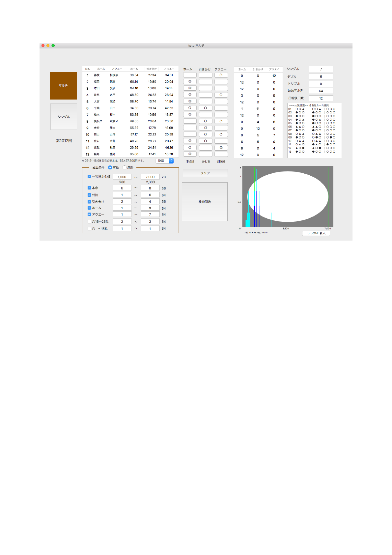This screenshot has height=555, width=392.
Task: Select match row 横浜C vs 東京V
Action: 130,121
